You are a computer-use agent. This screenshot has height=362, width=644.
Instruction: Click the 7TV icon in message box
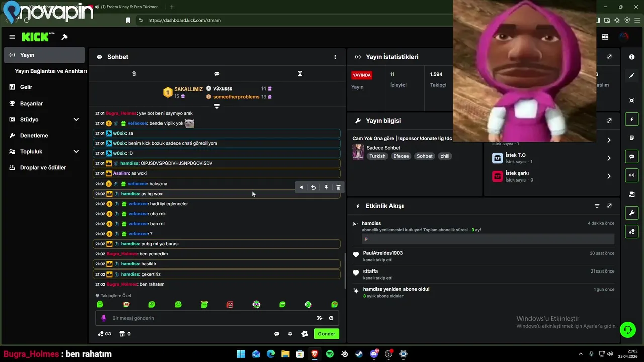pyautogui.click(x=319, y=318)
